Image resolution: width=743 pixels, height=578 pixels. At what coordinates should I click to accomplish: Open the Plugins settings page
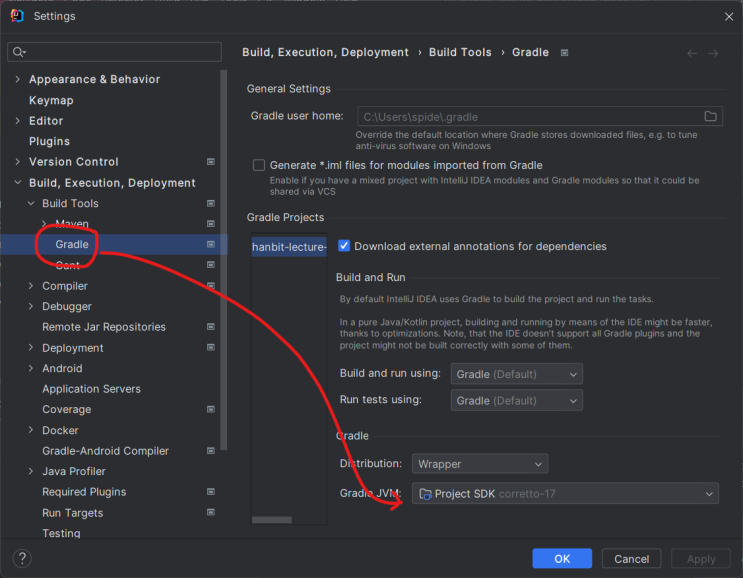49,141
